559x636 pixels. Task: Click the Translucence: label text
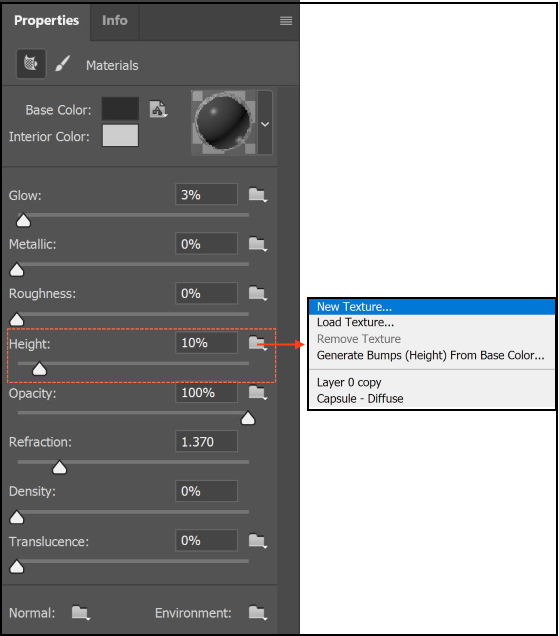point(49,541)
